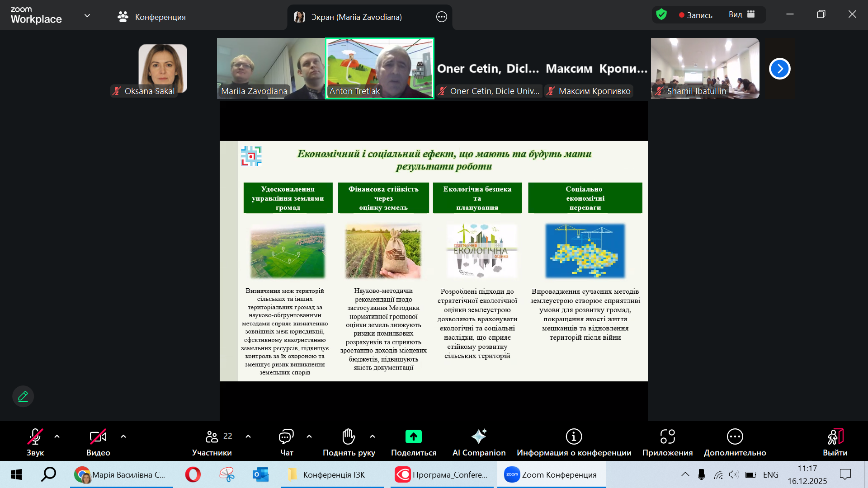Image resolution: width=868 pixels, height=488 pixels.
Task: Switch to the Conference tab
Action: 152,17
